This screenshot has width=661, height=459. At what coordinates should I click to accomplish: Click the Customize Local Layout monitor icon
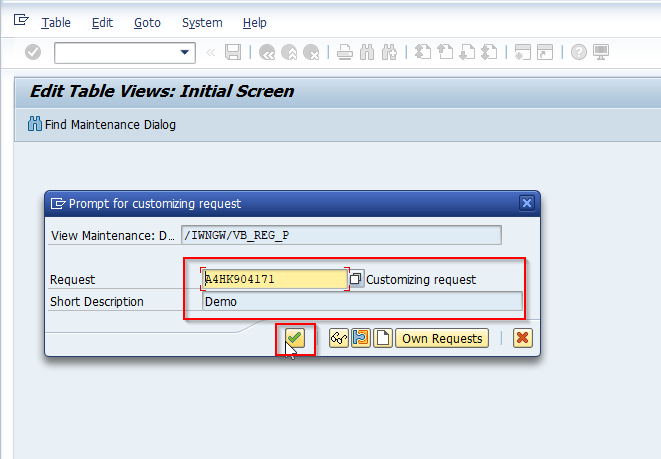point(601,52)
